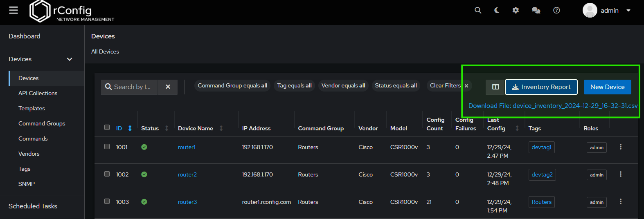This screenshot has height=219, width=644.
Task: Open three-dot actions menu for router3
Action: [x=621, y=201]
